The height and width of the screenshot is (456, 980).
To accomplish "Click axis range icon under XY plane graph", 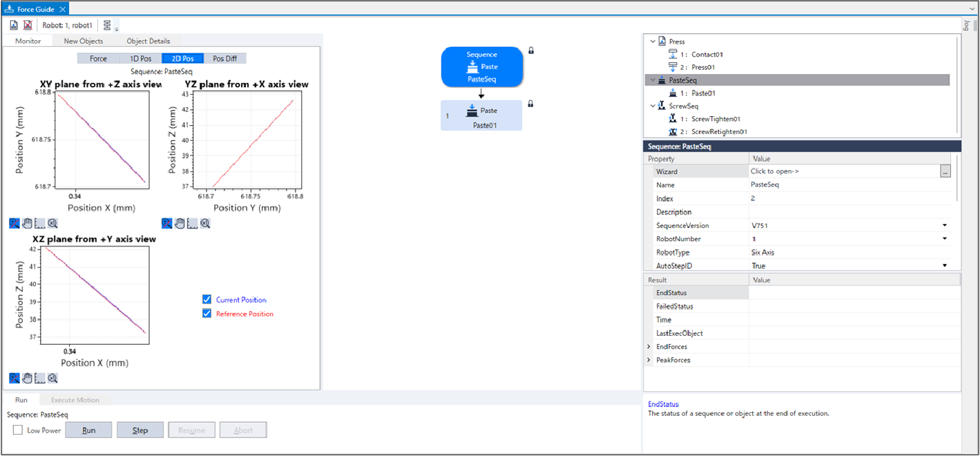I will [x=40, y=223].
